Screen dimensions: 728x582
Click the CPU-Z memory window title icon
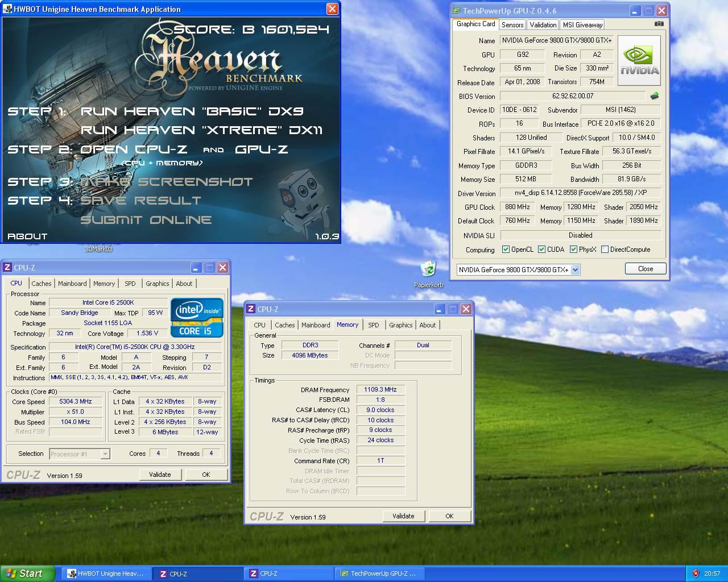251,309
